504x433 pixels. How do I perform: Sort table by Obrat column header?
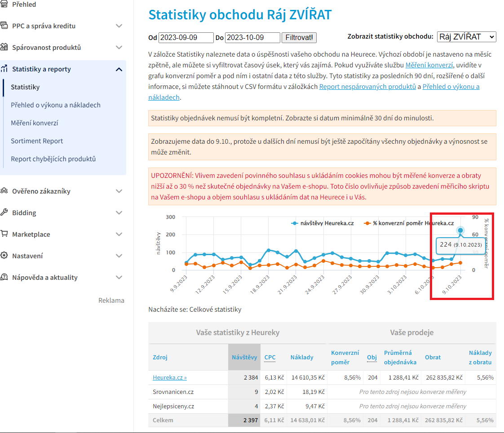433,357
